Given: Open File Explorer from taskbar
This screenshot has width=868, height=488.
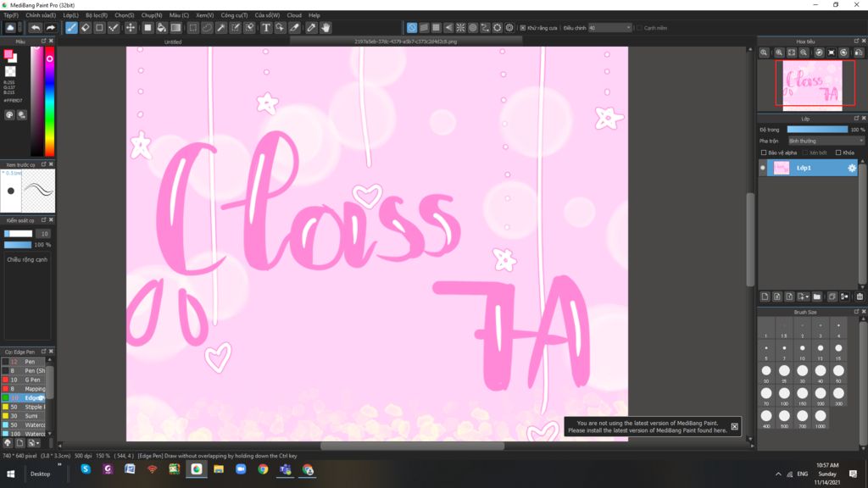Looking at the screenshot, I should click(219, 469).
